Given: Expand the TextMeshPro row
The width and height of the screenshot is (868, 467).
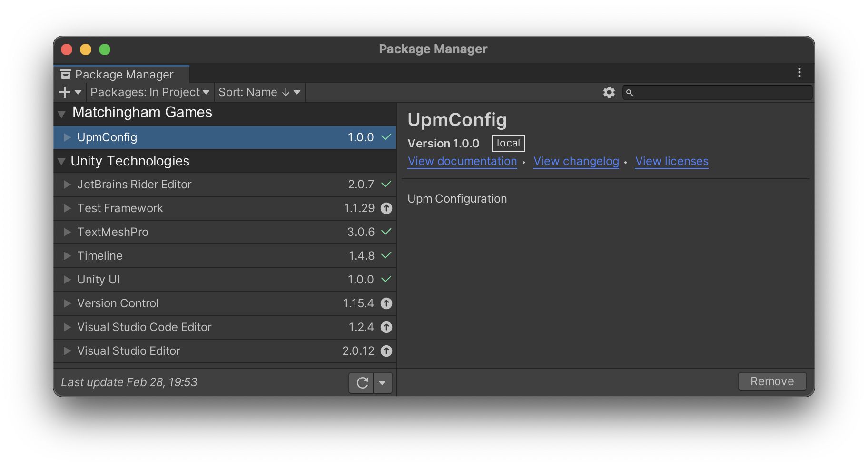Looking at the screenshot, I should pyautogui.click(x=67, y=232).
